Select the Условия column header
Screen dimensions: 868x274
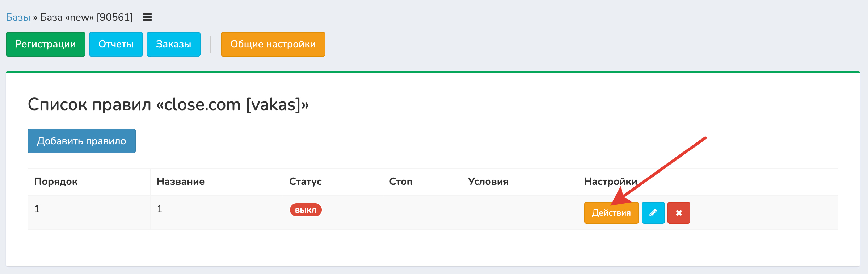coord(488,182)
